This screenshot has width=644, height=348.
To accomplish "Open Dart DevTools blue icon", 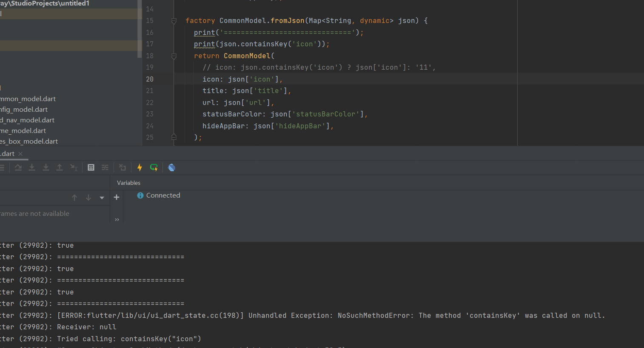I will (x=171, y=167).
